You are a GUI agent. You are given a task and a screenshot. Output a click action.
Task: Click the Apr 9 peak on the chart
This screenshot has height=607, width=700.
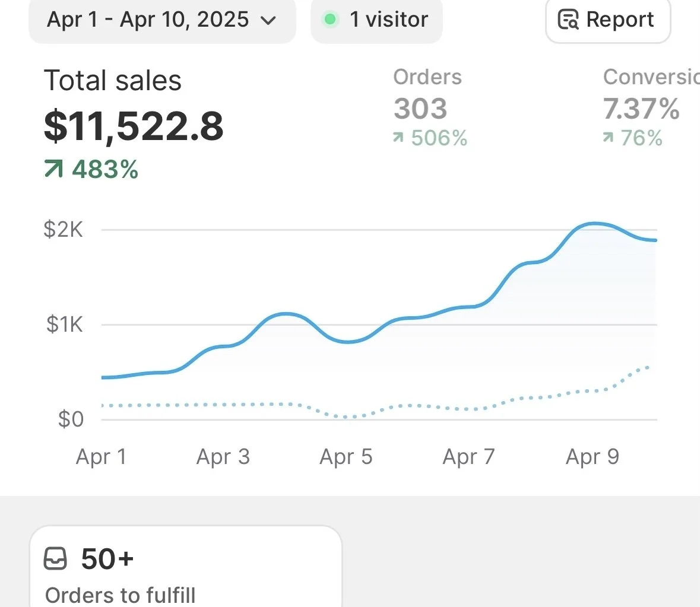coord(594,224)
